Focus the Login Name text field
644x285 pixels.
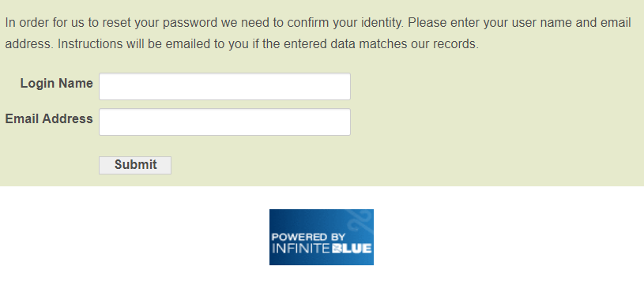click(224, 87)
